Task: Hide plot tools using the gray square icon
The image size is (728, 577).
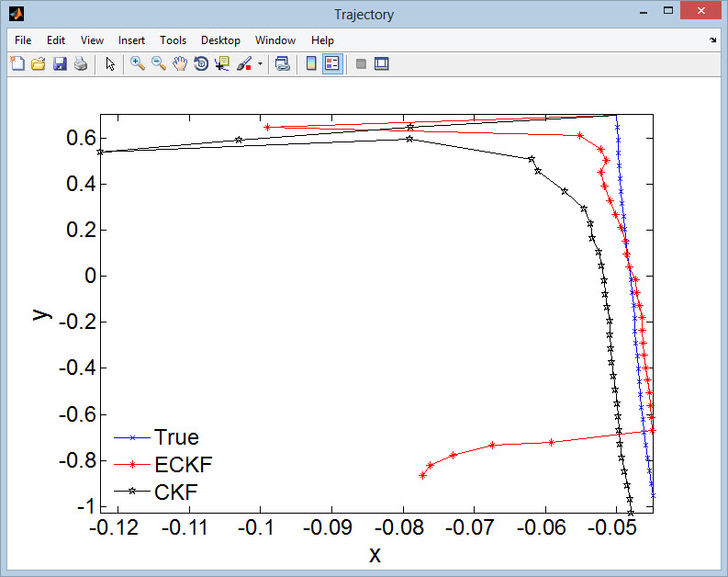Action: point(361,63)
